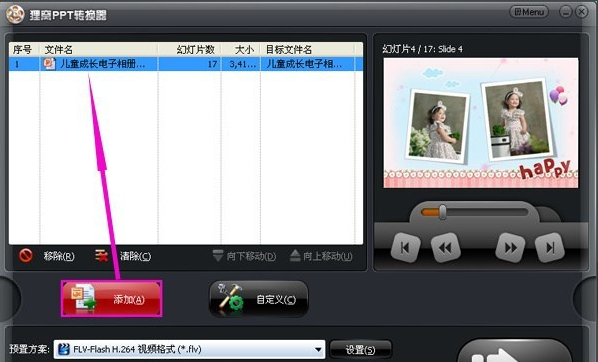This screenshot has width=598, height=362.
Task: Click the orange slide progress slider handle
Action: 442,212
